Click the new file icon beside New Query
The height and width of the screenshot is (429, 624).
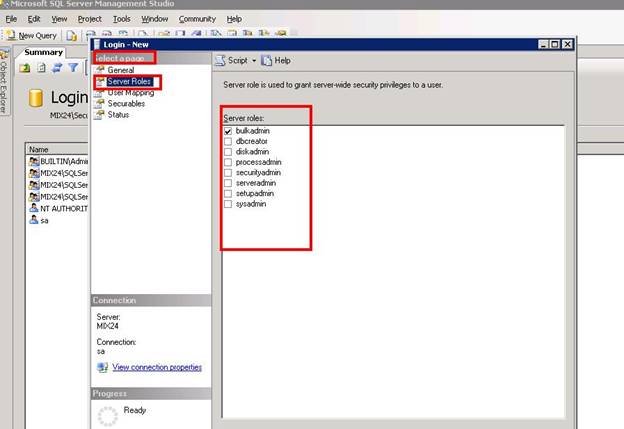tap(72, 36)
